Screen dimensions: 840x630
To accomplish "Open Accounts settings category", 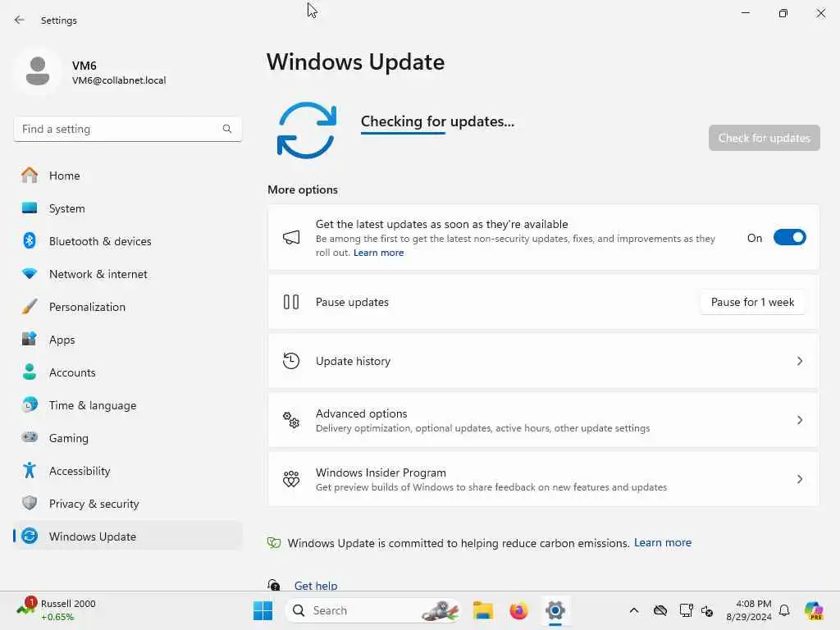I will 127,372.
